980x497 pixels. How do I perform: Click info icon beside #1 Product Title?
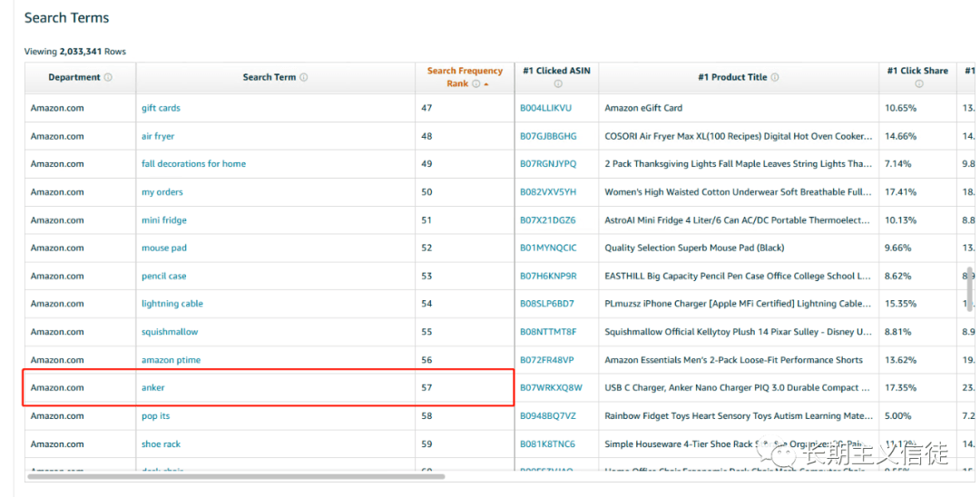pos(775,77)
